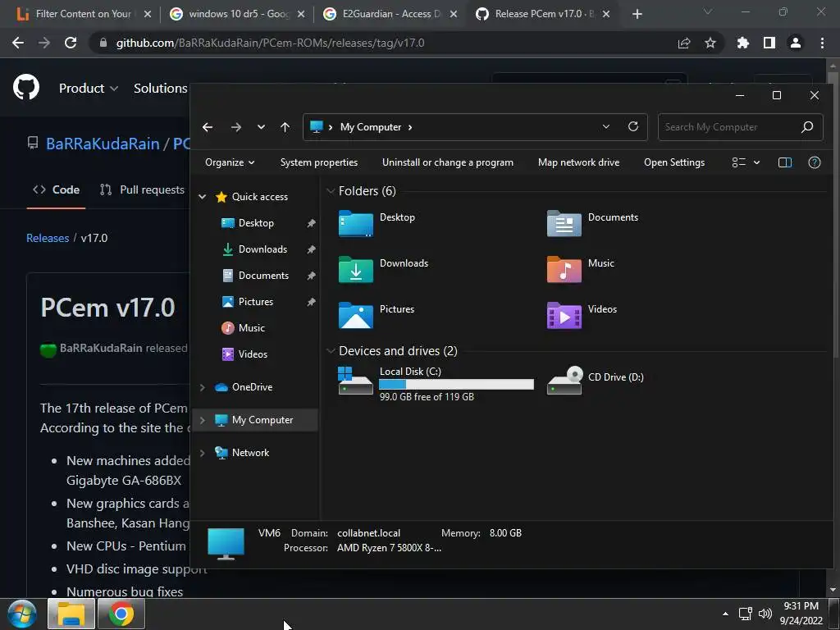This screenshot has height=630, width=840.
Task: Select Local Disk (C:) drive
Action: tap(436, 383)
